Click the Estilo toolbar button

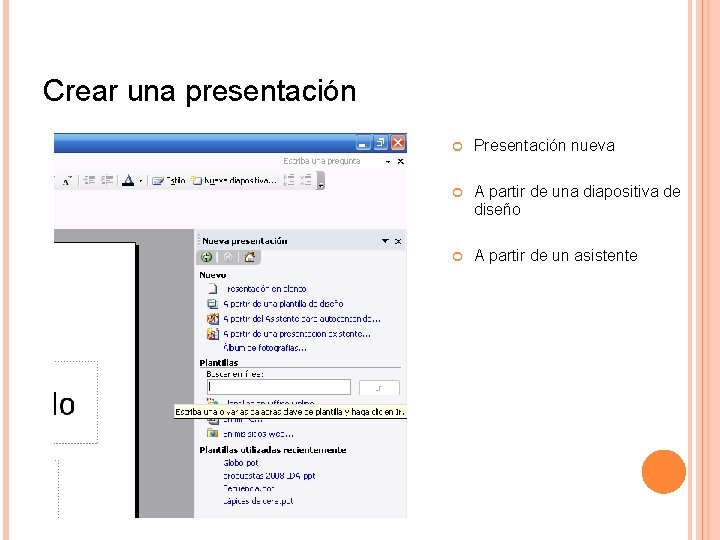[169, 180]
